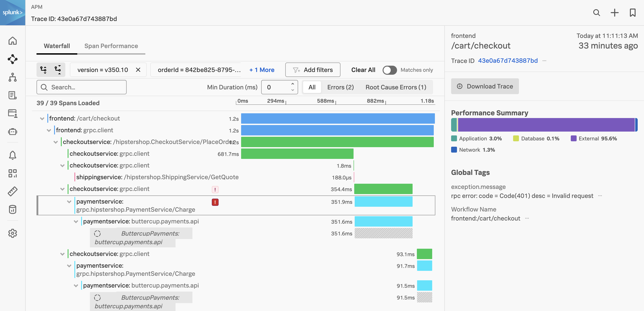Click the External 95.6% legend entry
Viewport: 644px width, 311px height.
(594, 139)
